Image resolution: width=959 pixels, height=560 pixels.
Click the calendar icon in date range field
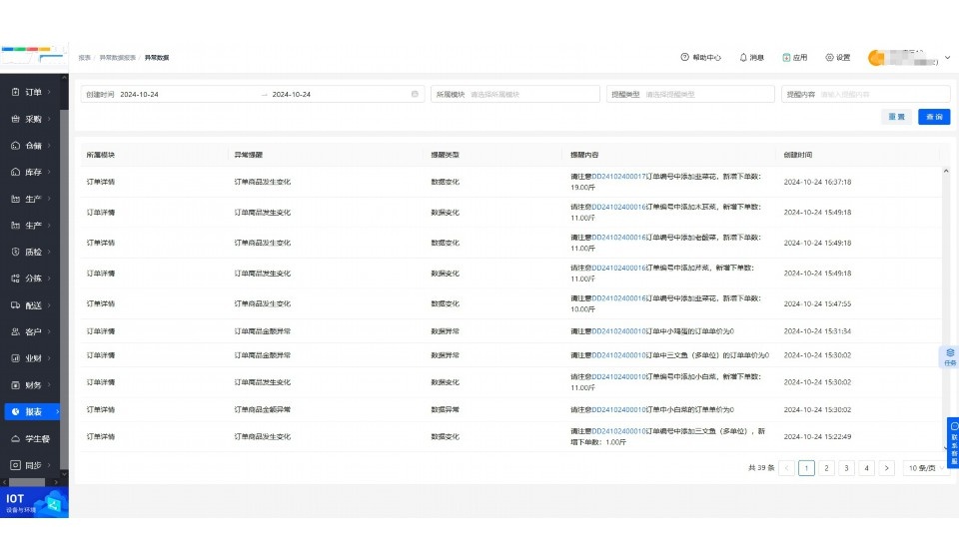click(415, 94)
